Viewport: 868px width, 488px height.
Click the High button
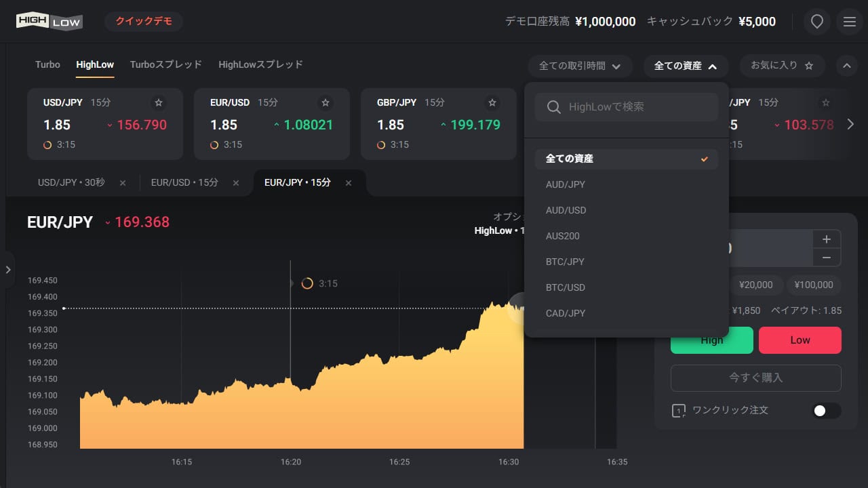tap(712, 340)
